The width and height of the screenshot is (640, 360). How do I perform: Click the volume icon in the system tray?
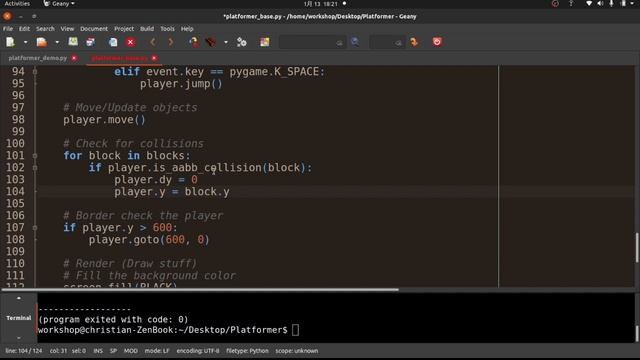pos(600,4)
